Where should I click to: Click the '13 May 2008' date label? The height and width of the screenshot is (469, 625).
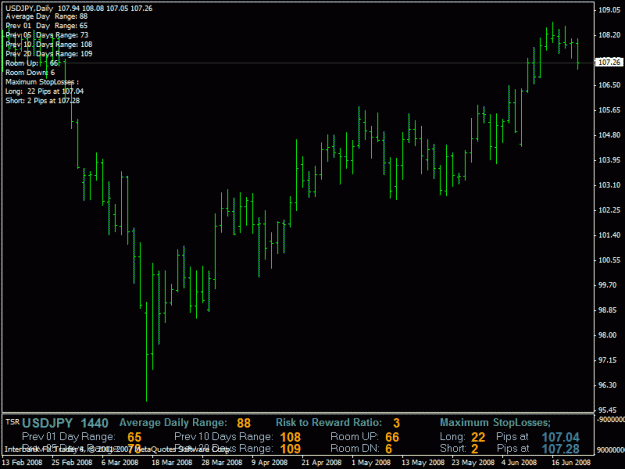pyautogui.click(x=423, y=462)
